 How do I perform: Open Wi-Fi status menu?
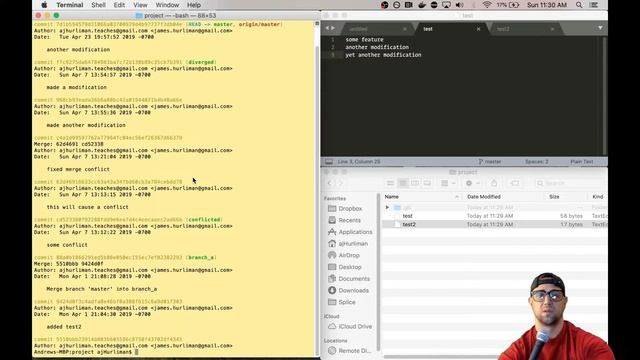coord(487,5)
